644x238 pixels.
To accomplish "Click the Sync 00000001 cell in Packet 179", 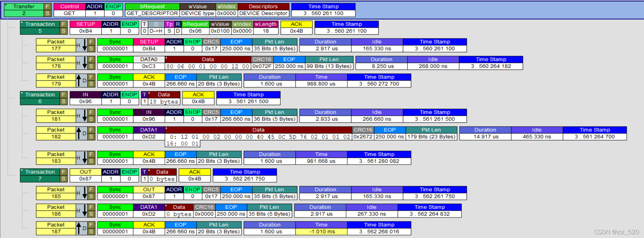I will (x=115, y=80).
